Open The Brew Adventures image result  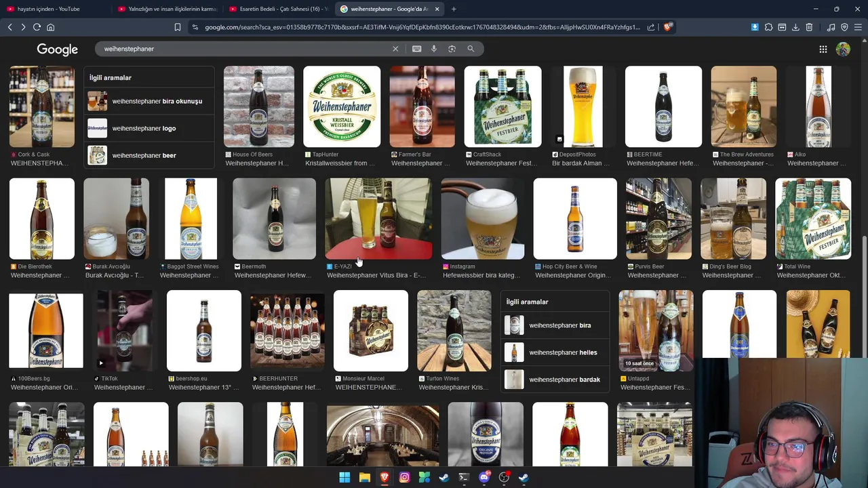coord(744,106)
